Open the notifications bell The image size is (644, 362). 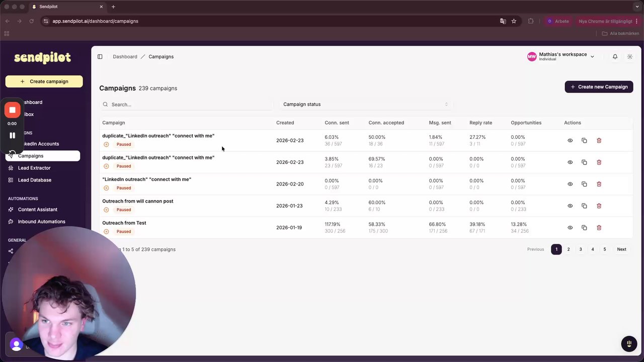(615, 57)
